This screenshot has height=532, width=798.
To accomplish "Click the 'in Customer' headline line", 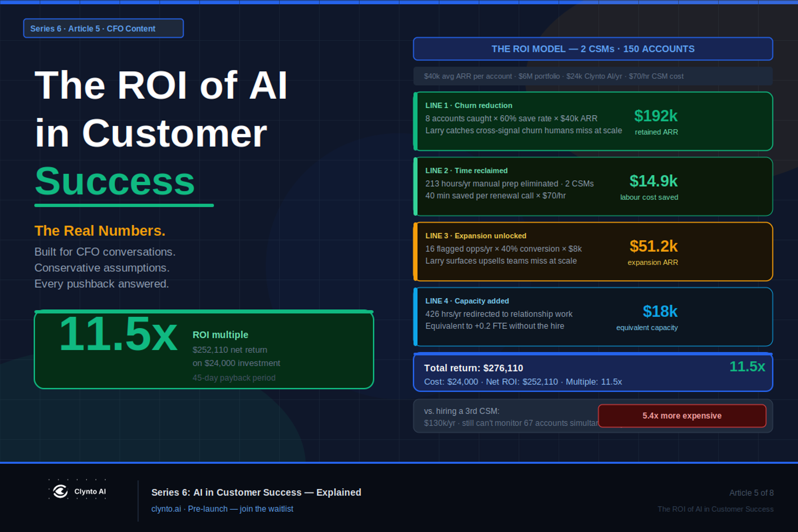I will coord(151,134).
